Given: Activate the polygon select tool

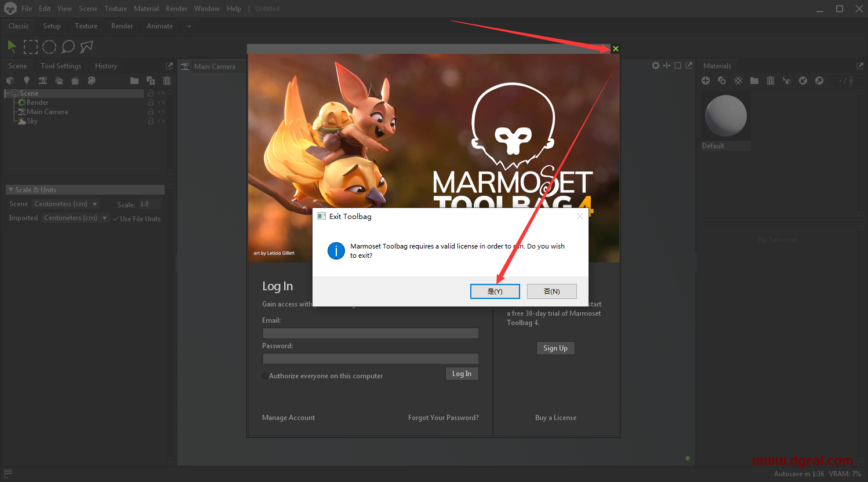Looking at the screenshot, I should click(86, 46).
